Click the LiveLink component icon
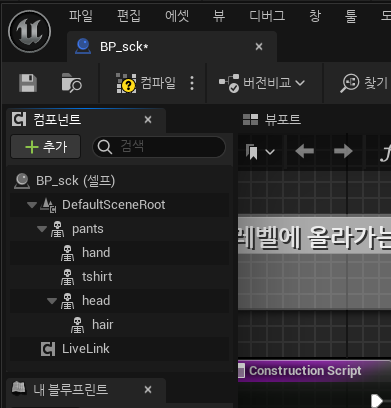The image size is (391, 408). click(x=48, y=349)
